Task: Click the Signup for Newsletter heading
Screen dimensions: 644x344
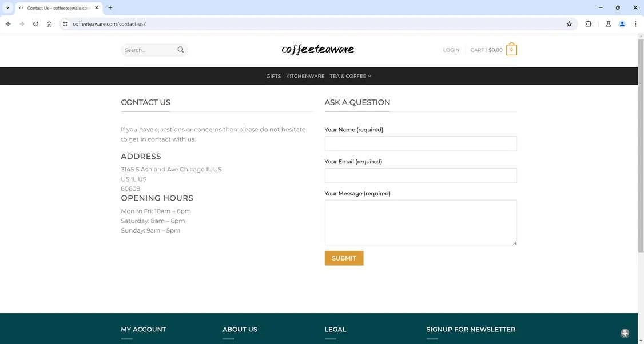Action: [x=471, y=329]
